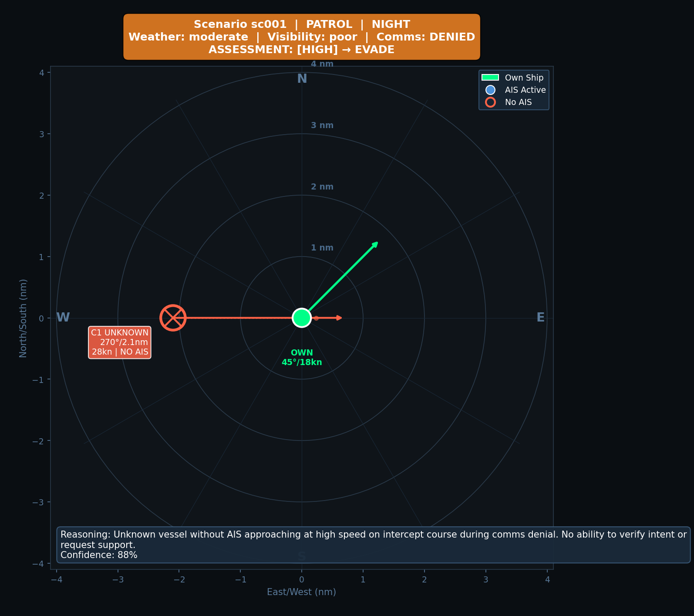Click the AIS Active legend circle
The image size is (694, 616).
coord(490,90)
